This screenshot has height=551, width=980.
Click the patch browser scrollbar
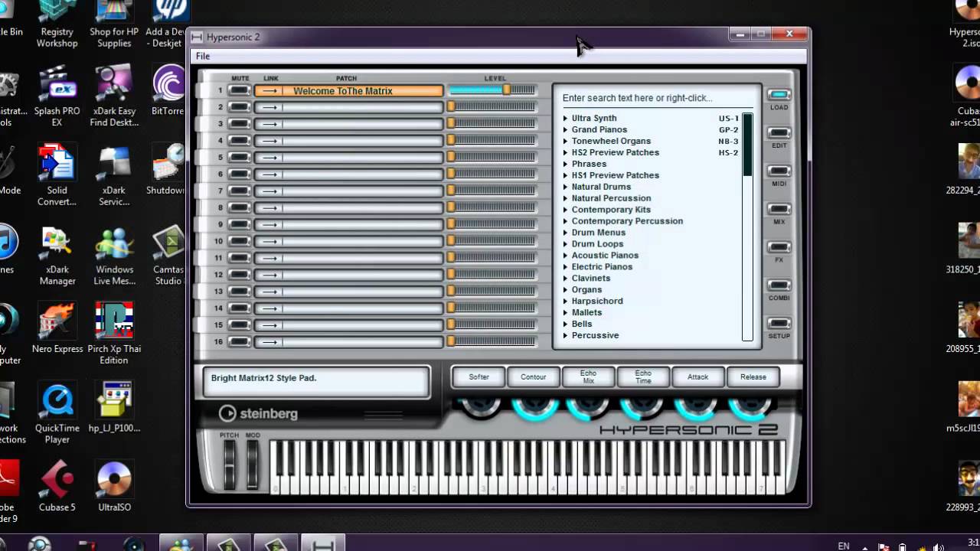747,227
